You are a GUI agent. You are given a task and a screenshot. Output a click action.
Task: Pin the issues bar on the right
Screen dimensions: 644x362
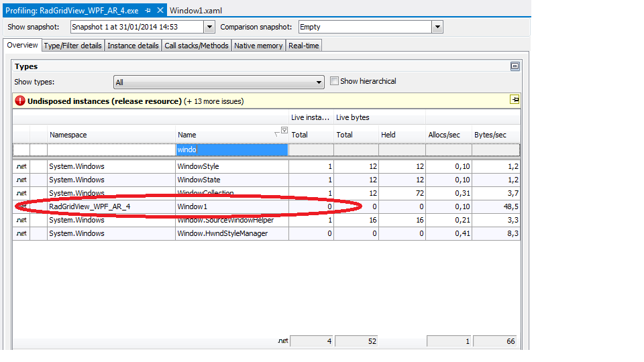click(515, 100)
